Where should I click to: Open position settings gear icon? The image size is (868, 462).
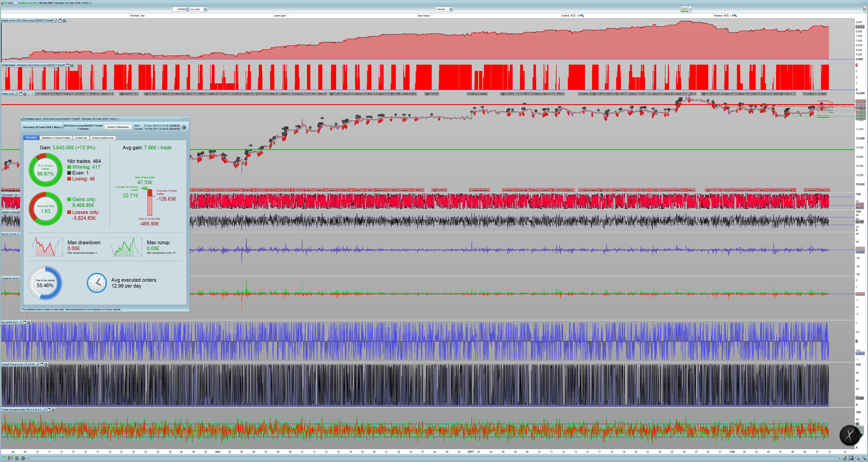click(x=735, y=16)
